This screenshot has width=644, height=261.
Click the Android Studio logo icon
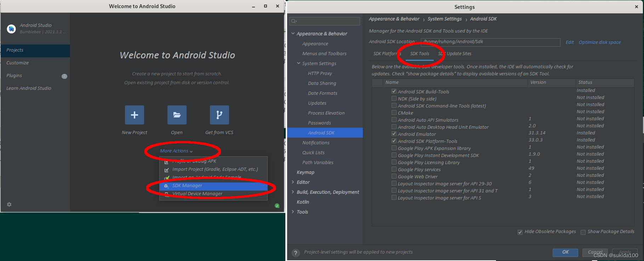pos(11,29)
